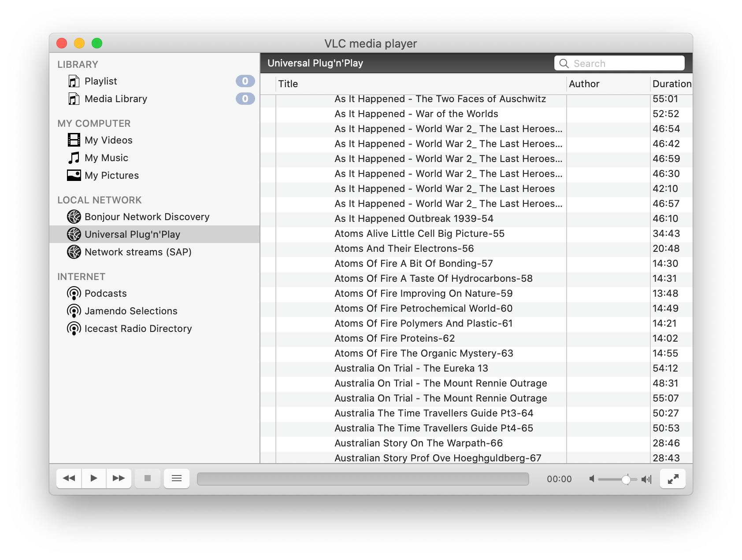Click the Playlist music file icon
This screenshot has width=742, height=560.
[74, 81]
